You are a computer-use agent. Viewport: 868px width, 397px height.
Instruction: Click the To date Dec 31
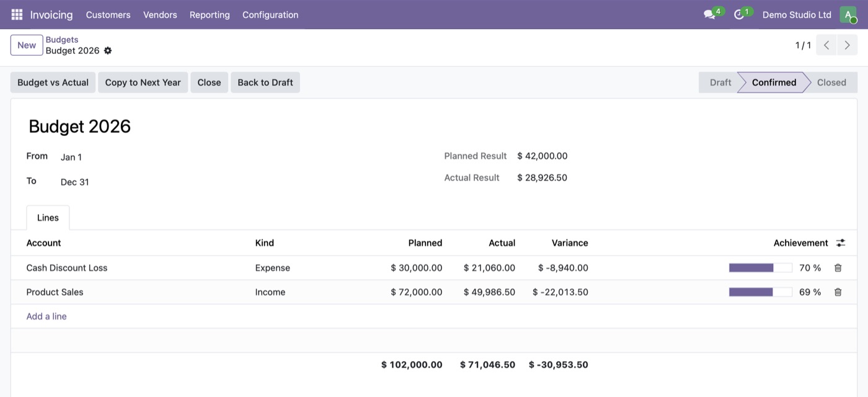click(x=75, y=182)
